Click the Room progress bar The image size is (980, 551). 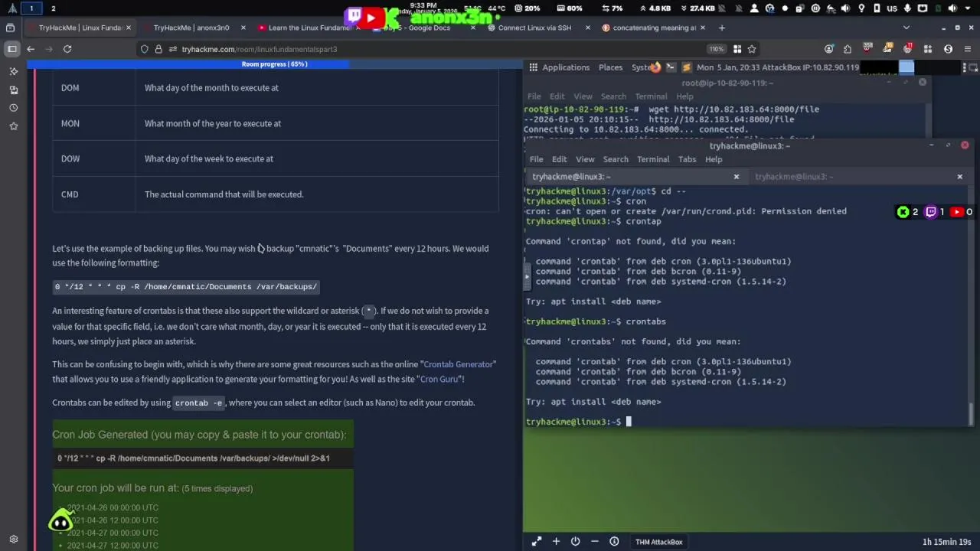pos(275,64)
